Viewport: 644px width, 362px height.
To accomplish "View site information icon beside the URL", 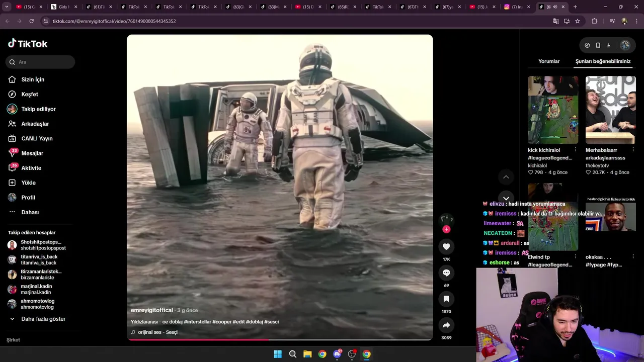I will 46,21.
